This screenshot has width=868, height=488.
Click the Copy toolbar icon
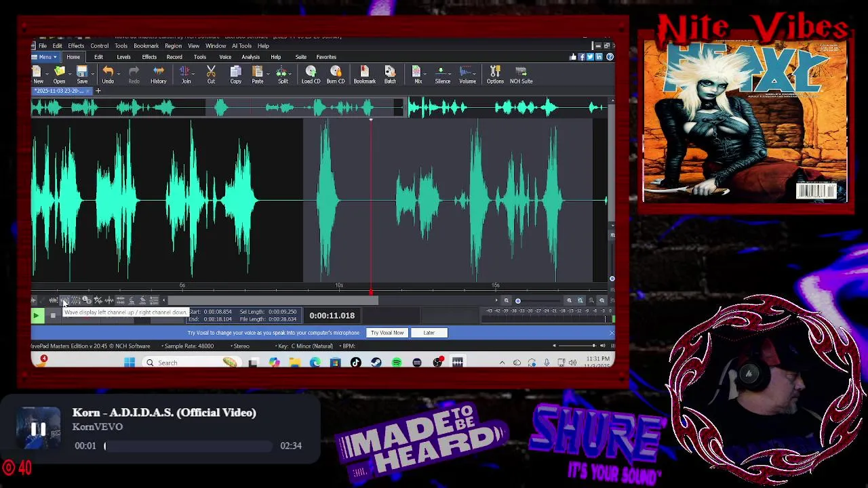[235, 75]
